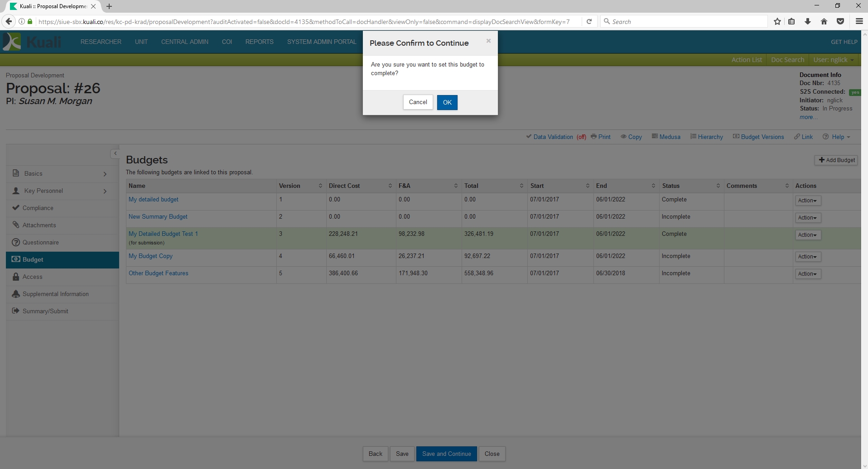This screenshot has width=868, height=469.
Task: Close the confirm dialog with the X icon
Action: tap(488, 41)
